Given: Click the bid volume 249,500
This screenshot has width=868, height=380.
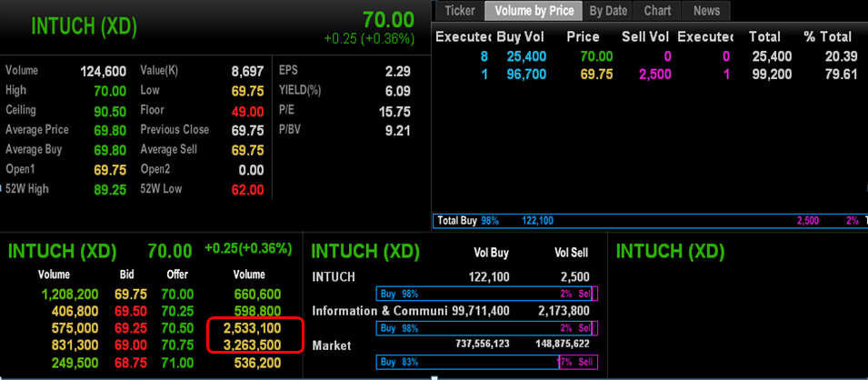Looking at the screenshot, I should point(75,364).
